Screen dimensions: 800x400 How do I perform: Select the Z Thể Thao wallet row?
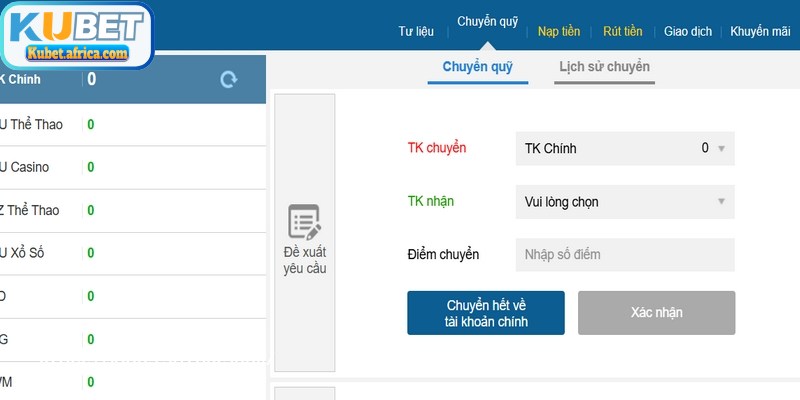pyautogui.click(x=133, y=211)
